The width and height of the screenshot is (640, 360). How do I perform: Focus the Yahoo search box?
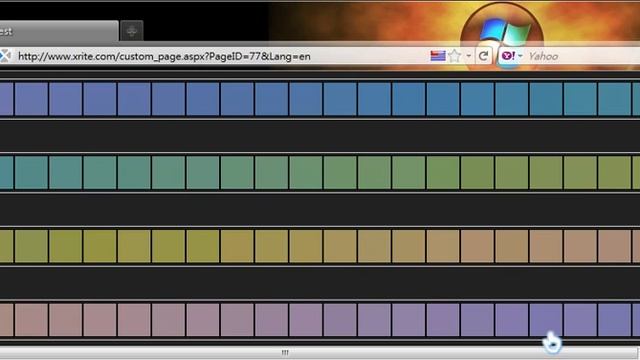pos(583,56)
